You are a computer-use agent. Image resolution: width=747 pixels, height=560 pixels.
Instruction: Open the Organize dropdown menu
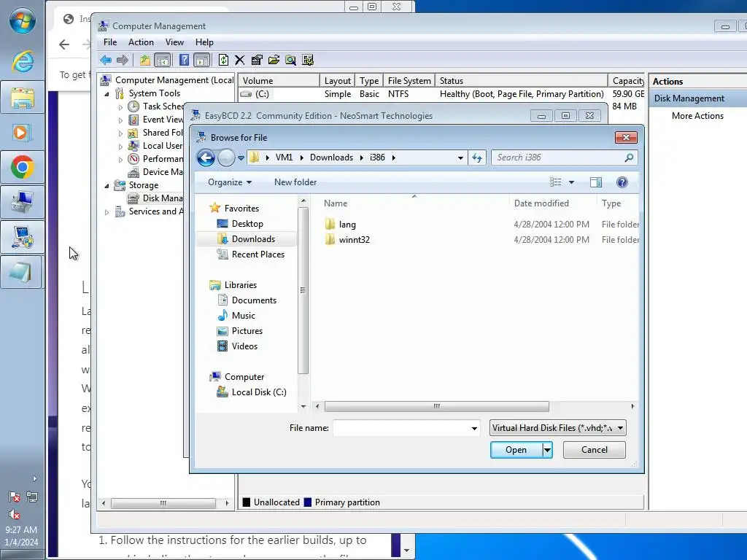[230, 182]
